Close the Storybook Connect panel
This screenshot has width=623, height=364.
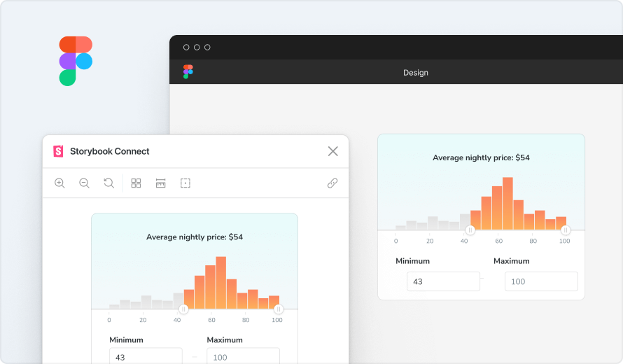pos(332,151)
